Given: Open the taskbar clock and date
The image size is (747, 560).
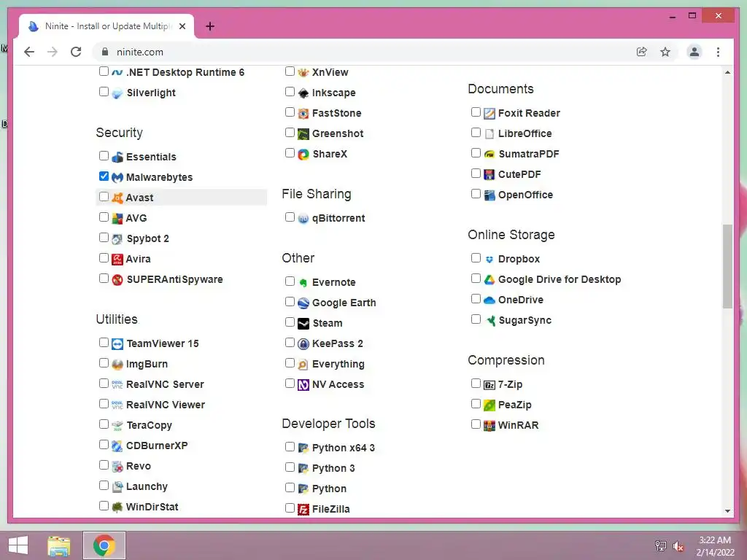Looking at the screenshot, I should click(x=715, y=546).
